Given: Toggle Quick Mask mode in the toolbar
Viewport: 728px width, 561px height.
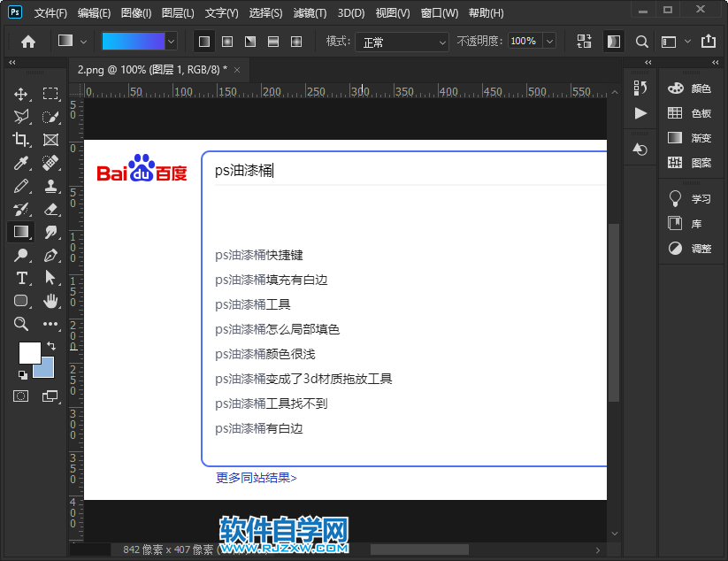Looking at the screenshot, I should pyautogui.click(x=19, y=396).
